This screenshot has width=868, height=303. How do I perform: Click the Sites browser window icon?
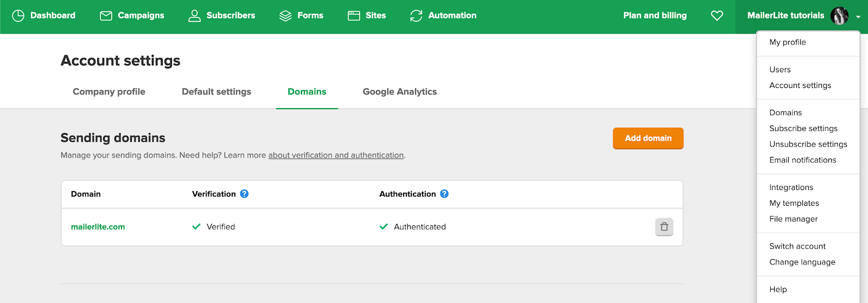(354, 16)
